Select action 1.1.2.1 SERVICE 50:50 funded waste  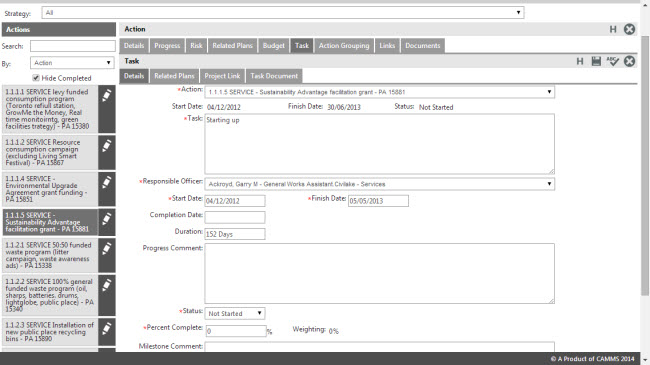click(x=50, y=255)
